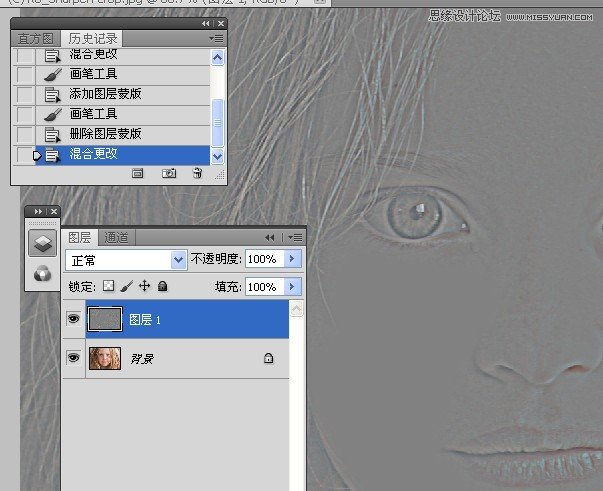Create new document from current state icon
This screenshot has width=603, height=491.
click(137, 173)
